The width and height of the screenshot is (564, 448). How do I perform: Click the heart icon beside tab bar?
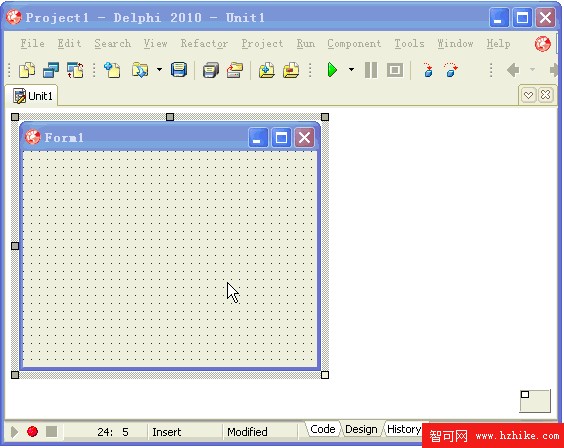[528, 95]
